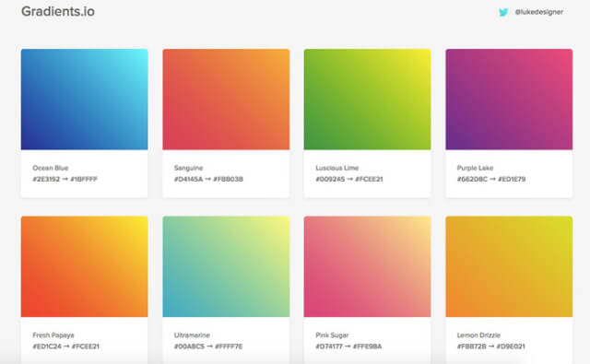Click the Ocean Blue hex code text
Image resolution: width=590 pixels, height=364 pixels.
(65, 179)
